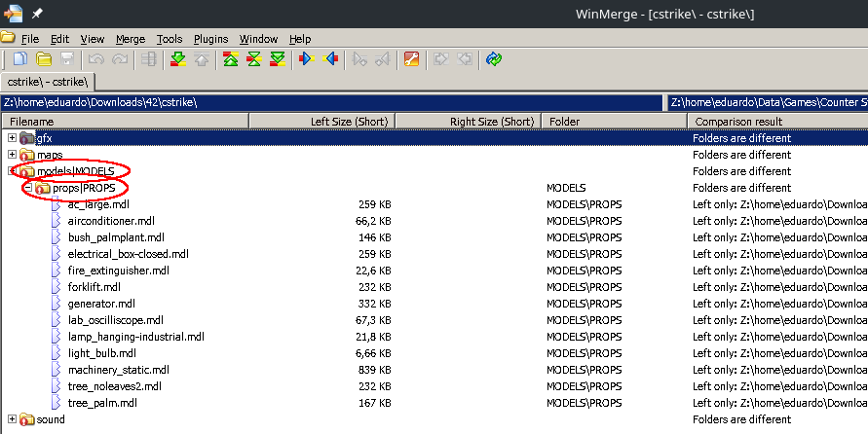
Task: Expand the gfx folder
Action: click(13, 137)
